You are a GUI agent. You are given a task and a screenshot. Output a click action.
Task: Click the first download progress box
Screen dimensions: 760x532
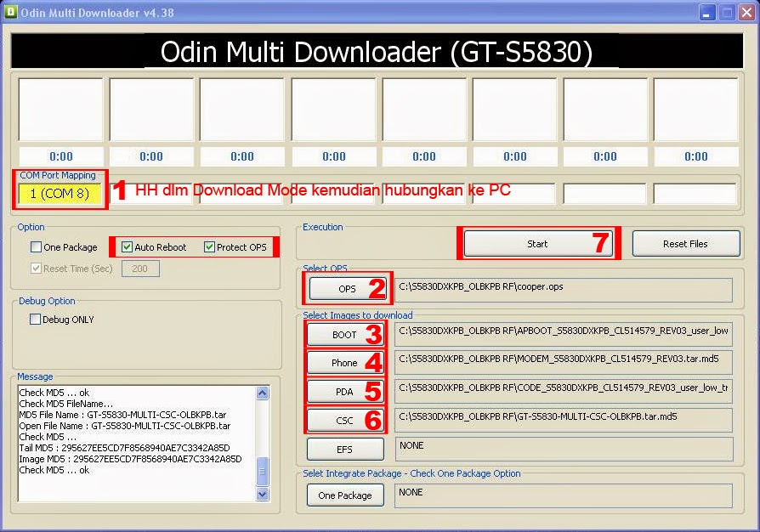point(60,110)
